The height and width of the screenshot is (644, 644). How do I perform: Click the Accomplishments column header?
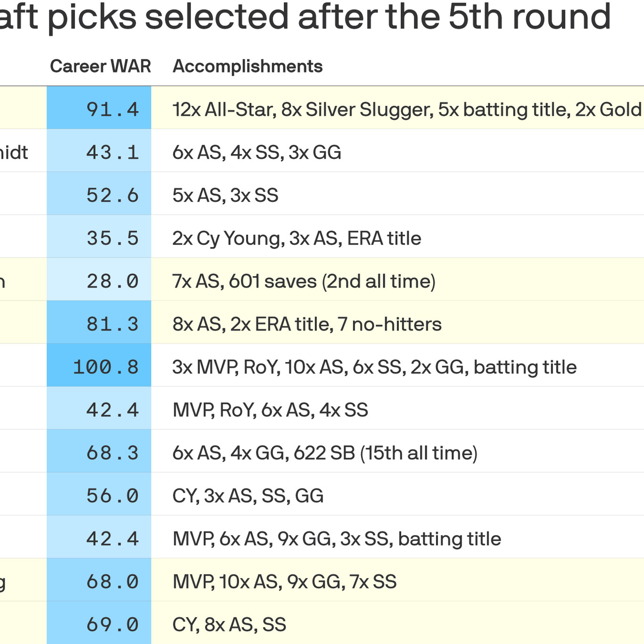248,66
